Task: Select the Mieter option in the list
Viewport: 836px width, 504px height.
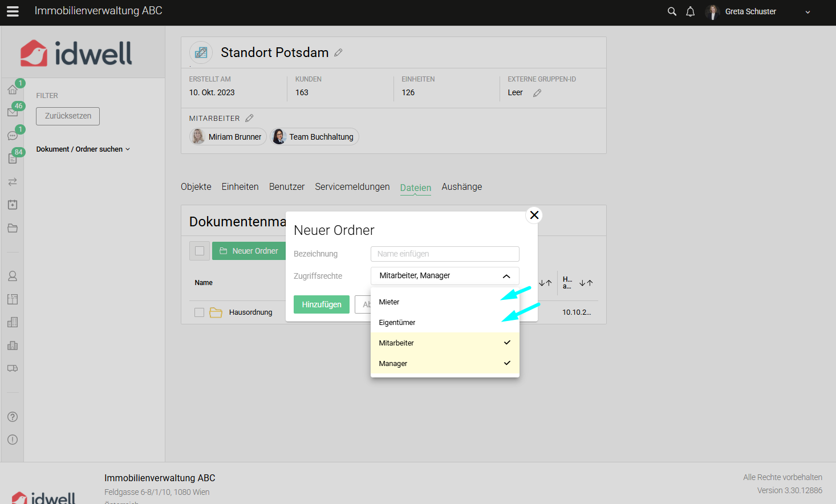Action: tap(389, 302)
